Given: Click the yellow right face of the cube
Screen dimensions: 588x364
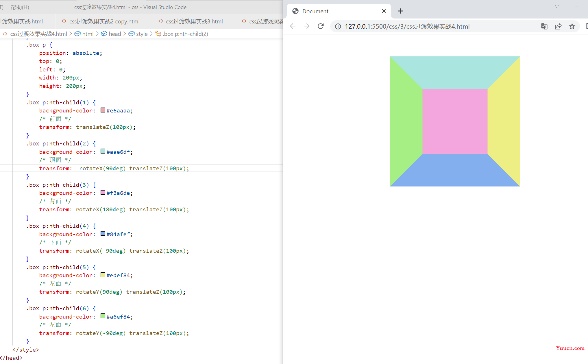Looking at the screenshot, I should coord(504,121).
